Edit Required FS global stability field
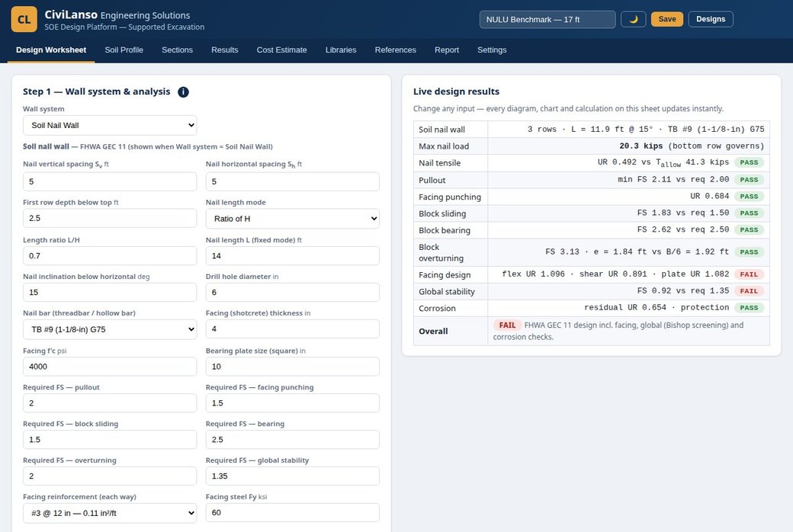Image resolution: width=793 pixels, height=532 pixels. pyautogui.click(x=292, y=476)
